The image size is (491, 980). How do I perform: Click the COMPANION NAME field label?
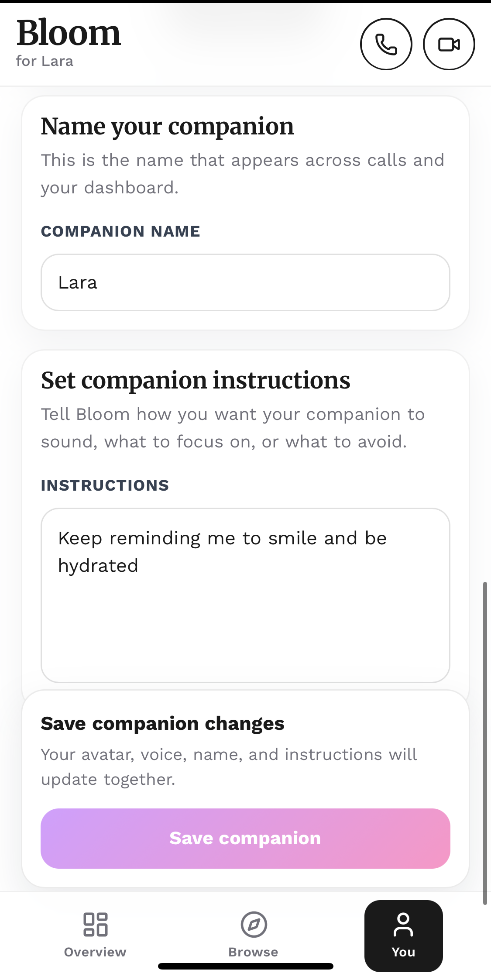tap(120, 231)
